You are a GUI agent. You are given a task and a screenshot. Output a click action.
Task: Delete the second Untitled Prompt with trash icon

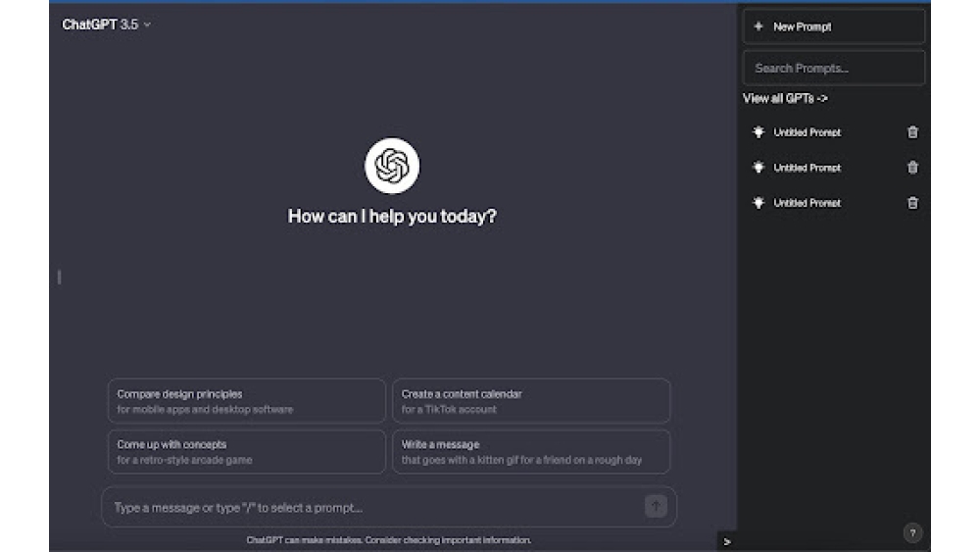(x=912, y=168)
